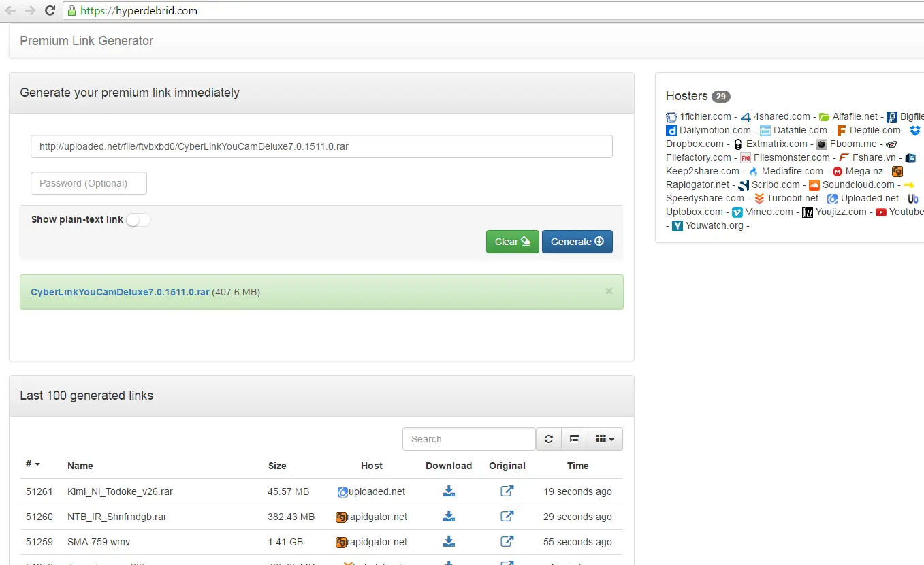
Task: Click the Soundcloud.com orange icon
Action: point(814,185)
